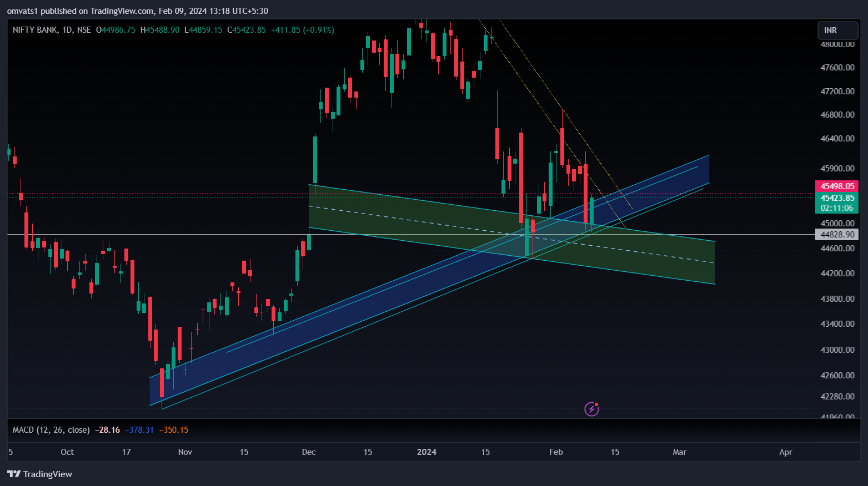This screenshot has height=486, width=868.
Task: Click the MACD histogram value −28.16
Action: point(107,430)
